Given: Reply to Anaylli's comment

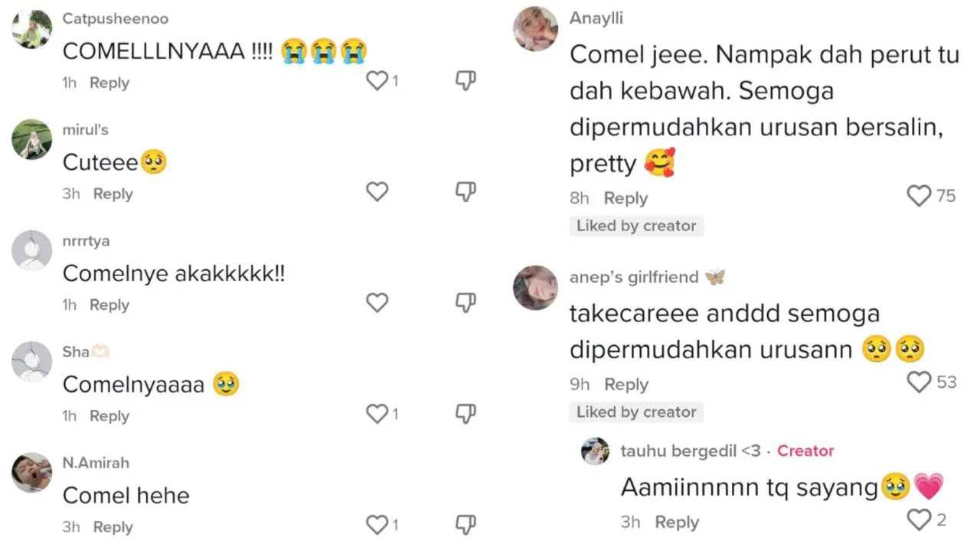Looking at the screenshot, I should (626, 198).
